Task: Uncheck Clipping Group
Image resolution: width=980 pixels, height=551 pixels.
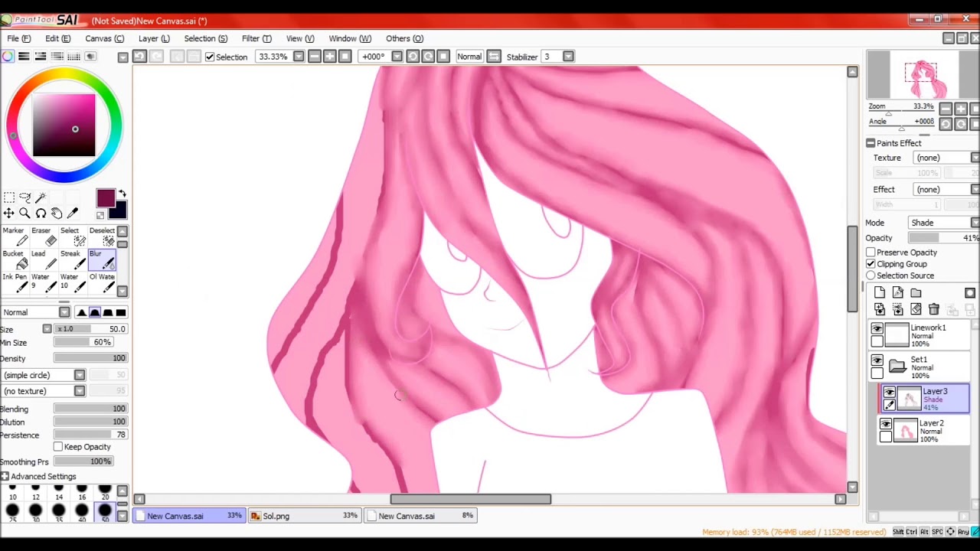Action: point(871,264)
